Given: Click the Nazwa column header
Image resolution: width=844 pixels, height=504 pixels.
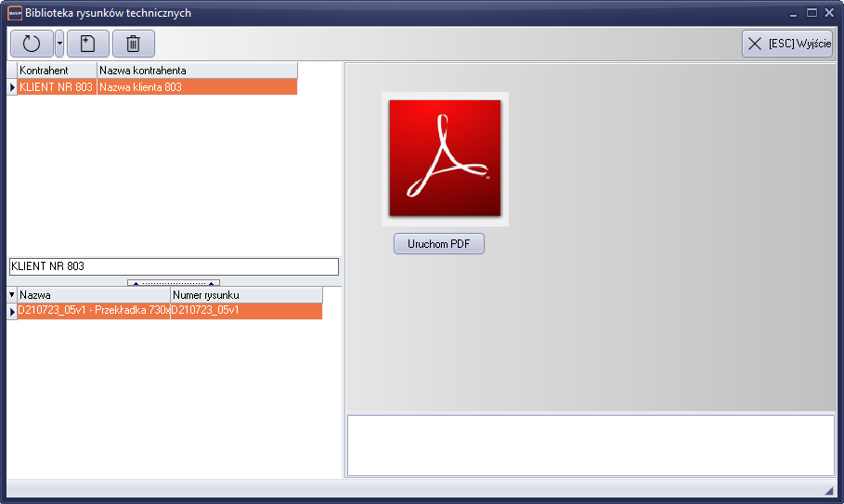Looking at the screenshot, I should pos(94,295).
